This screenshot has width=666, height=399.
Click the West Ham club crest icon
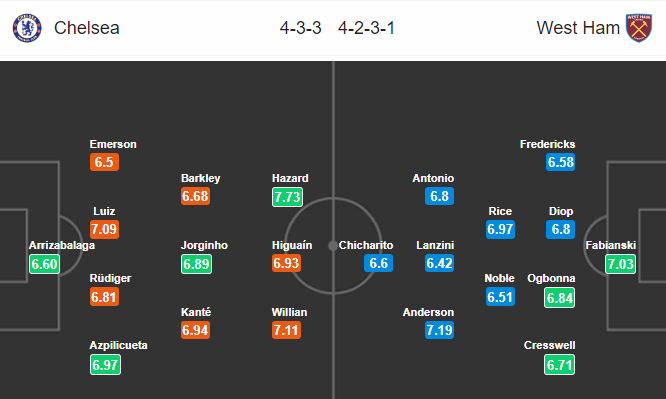(x=638, y=28)
